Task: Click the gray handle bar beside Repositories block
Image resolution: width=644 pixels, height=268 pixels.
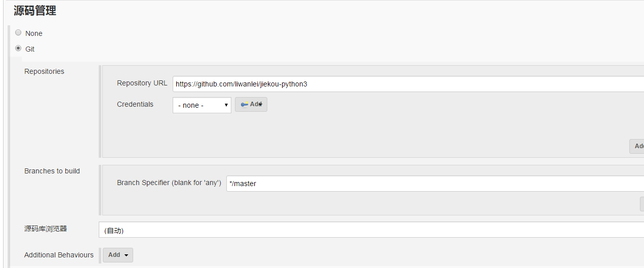Action: coord(100,111)
